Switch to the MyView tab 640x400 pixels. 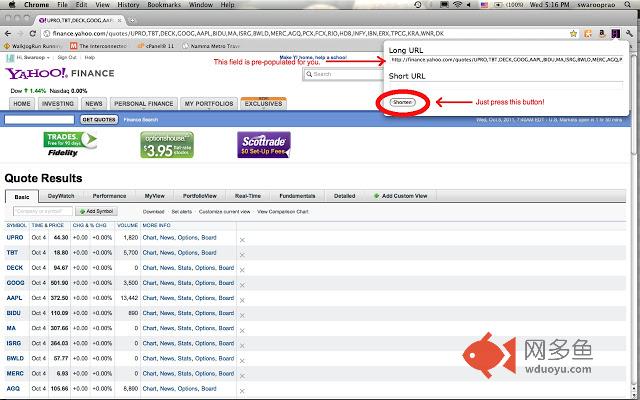(x=154, y=196)
